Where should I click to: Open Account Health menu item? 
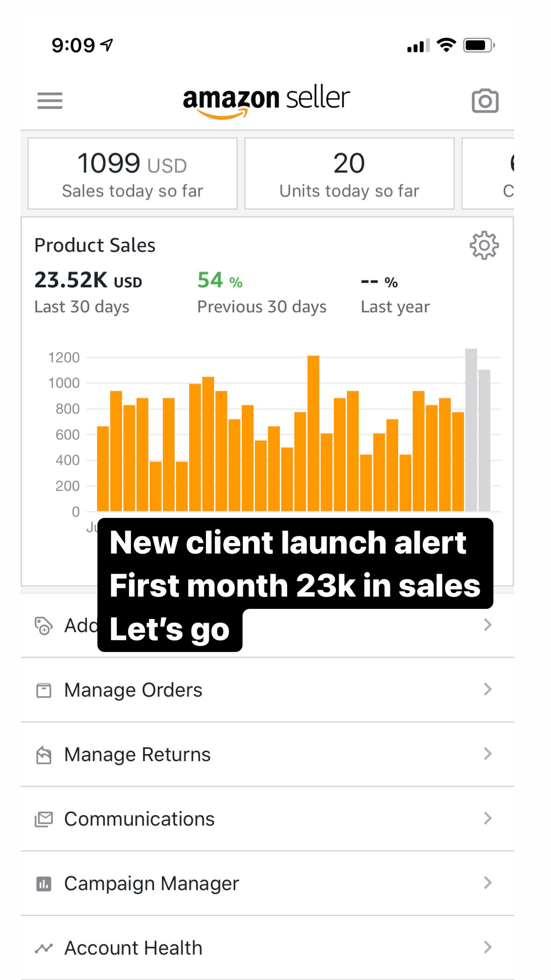coord(133,948)
